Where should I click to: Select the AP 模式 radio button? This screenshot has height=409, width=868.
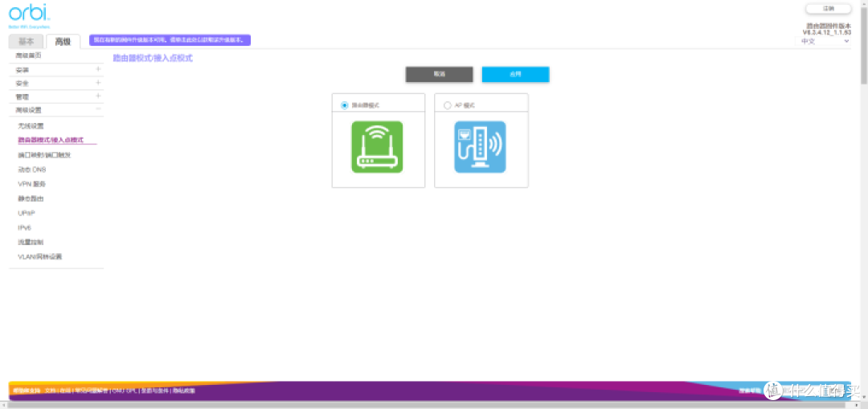pyautogui.click(x=448, y=105)
